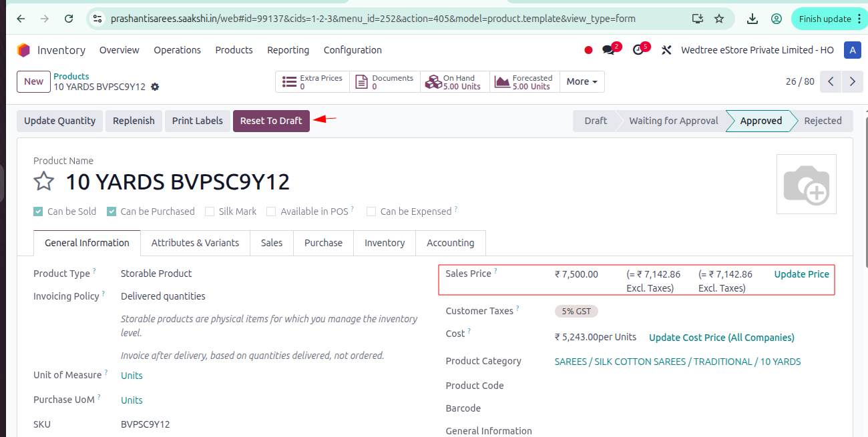Screen dimensions: 868x437
Task: Click Reset To Draft button
Action: (x=271, y=121)
